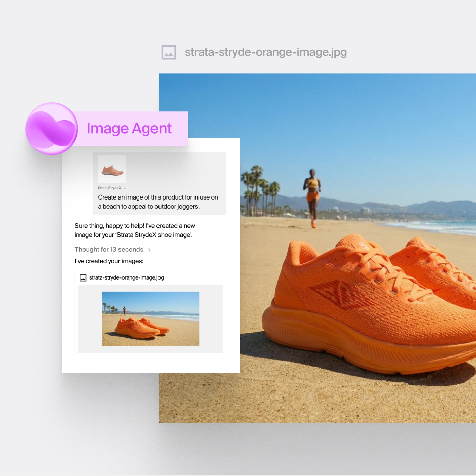
Task: Select the attachment image icon in the prompt card
Action: click(111, 169)
